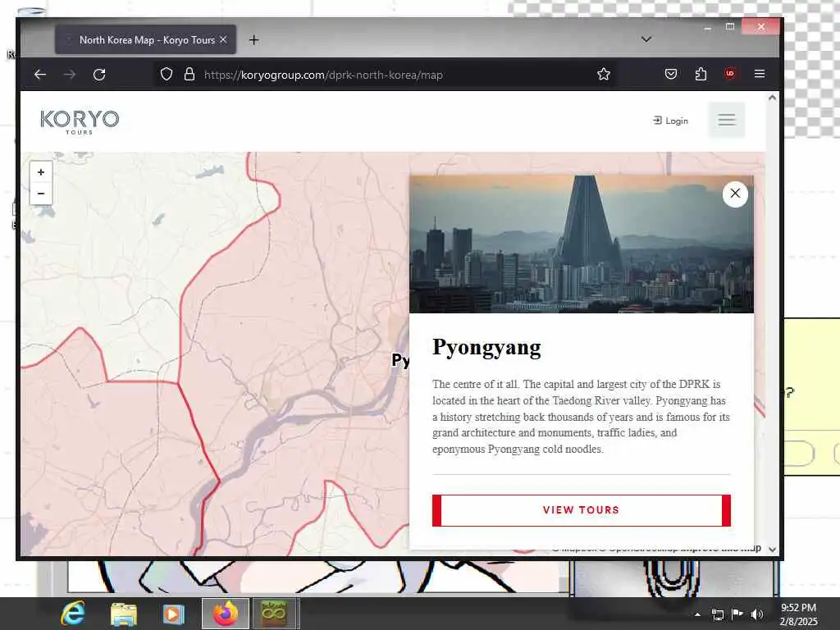Image resolution: width=840 pixels, height=630 pixels.
Task: Click the page scrollbar up arrow
Action: (772, 98)
